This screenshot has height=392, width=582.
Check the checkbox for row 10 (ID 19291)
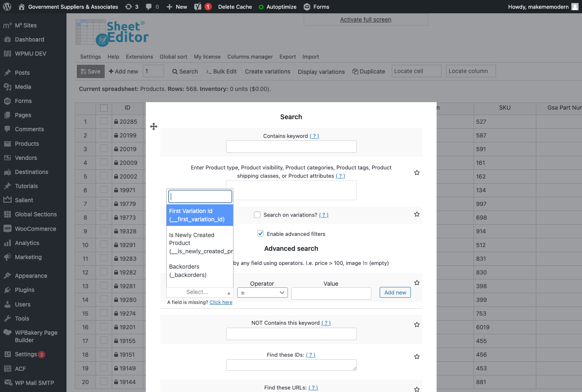(104, 245)
